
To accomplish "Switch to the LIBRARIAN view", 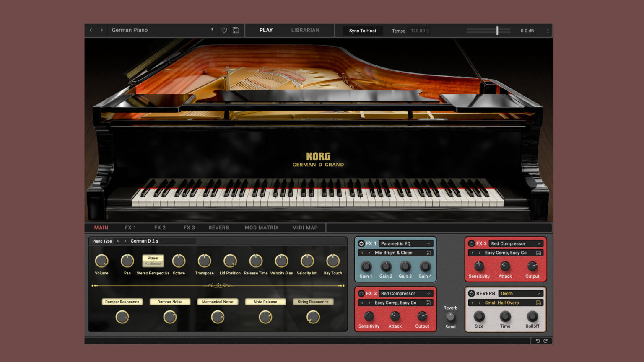I will [305, 30].
